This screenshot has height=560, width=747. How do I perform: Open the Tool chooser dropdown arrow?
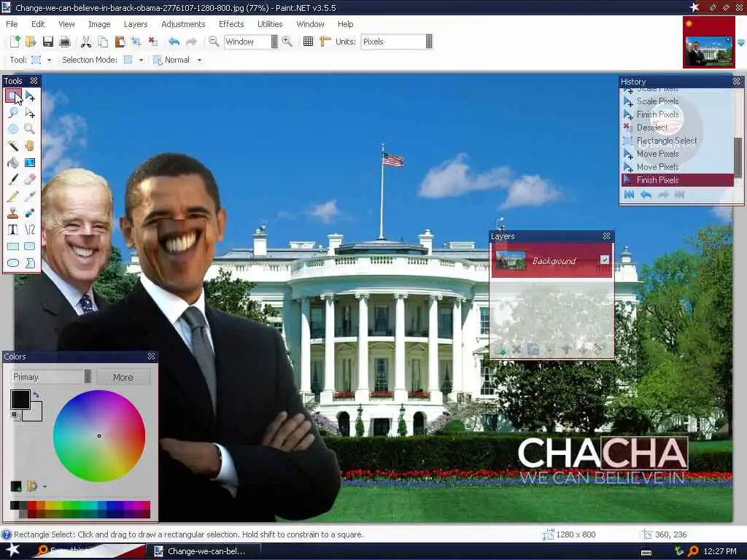click(x=49, y=60)
